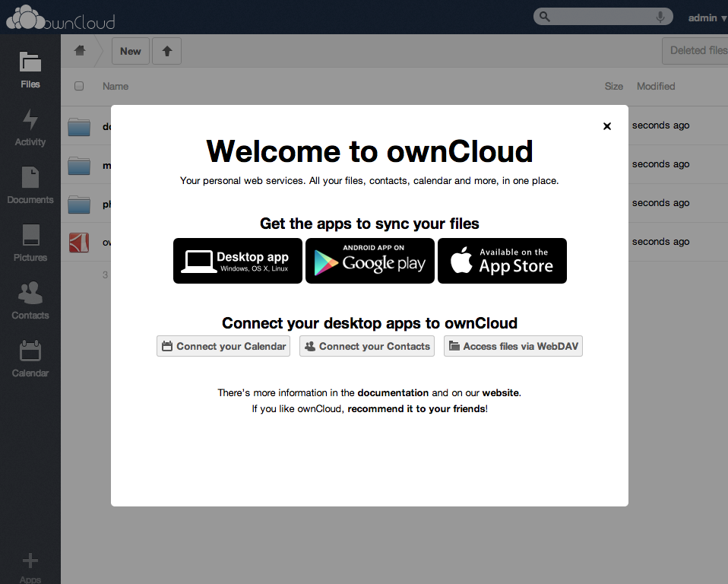This screenshot has width=728, height=584.
Task: Click into the search field
Action: click(603, 17)
